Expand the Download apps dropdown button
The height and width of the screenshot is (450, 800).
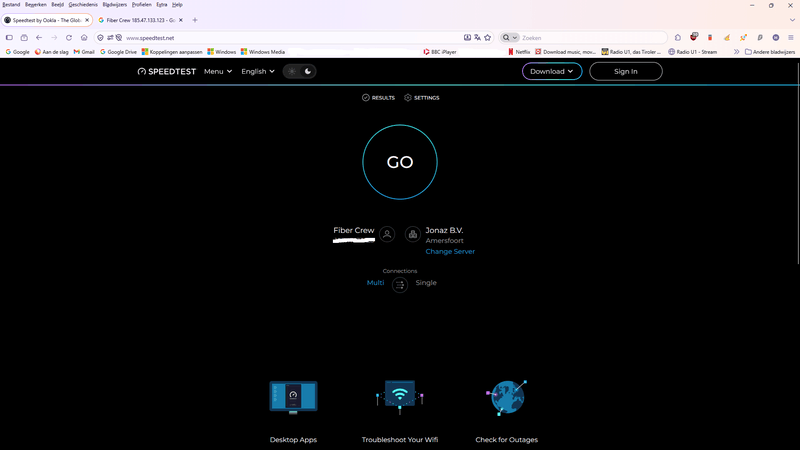pos(552,71)
